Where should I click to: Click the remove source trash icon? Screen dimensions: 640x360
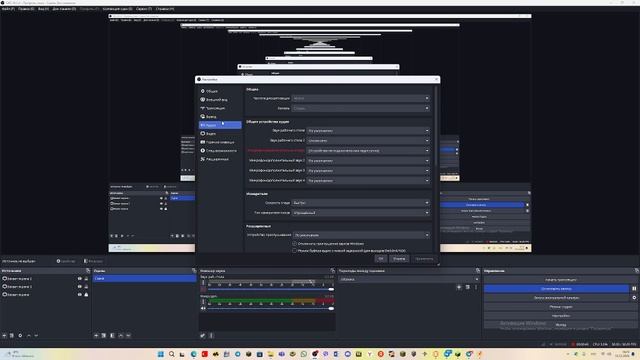tap(12, 336)
